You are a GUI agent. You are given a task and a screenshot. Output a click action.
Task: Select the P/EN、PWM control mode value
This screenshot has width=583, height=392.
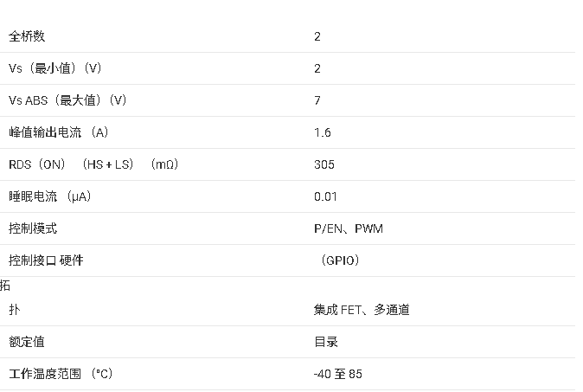tap(348, 228)
